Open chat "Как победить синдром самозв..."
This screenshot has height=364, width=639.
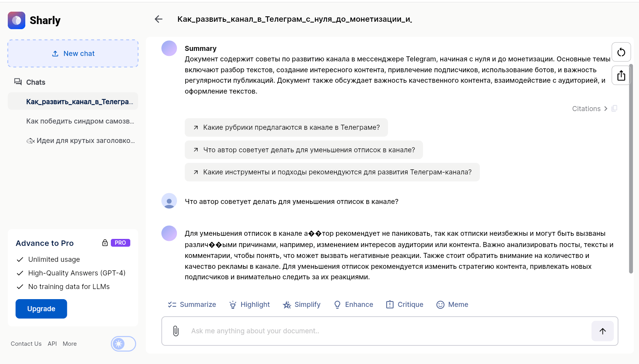pyautogui.click(x=80, y=121)
